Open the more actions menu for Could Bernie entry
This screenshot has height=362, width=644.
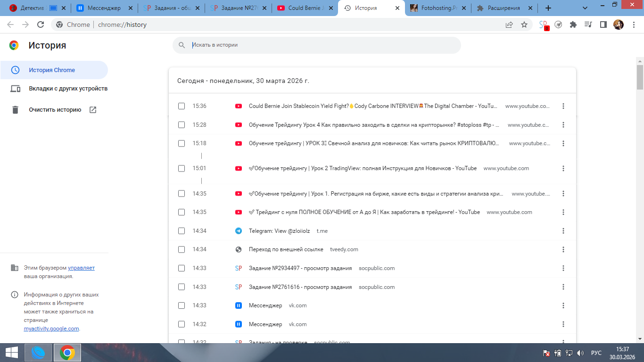coord(563,106)
